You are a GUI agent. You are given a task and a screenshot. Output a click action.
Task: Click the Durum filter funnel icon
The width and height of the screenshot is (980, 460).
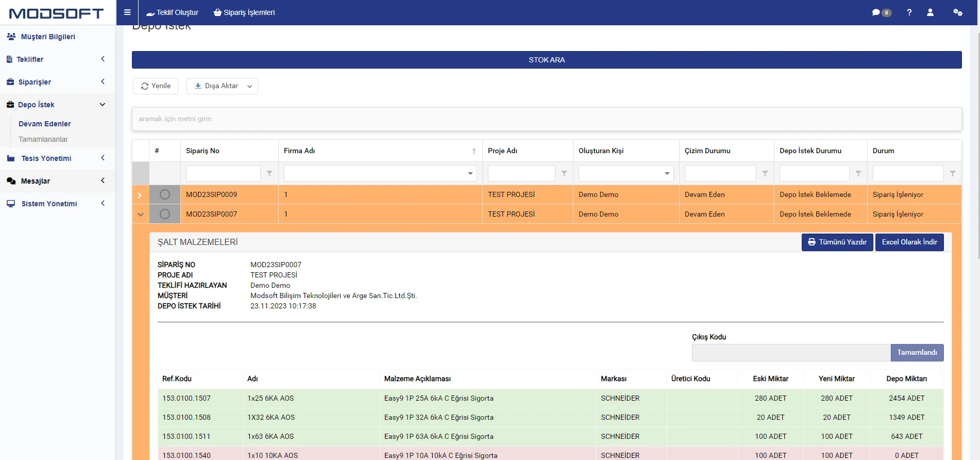953,174
